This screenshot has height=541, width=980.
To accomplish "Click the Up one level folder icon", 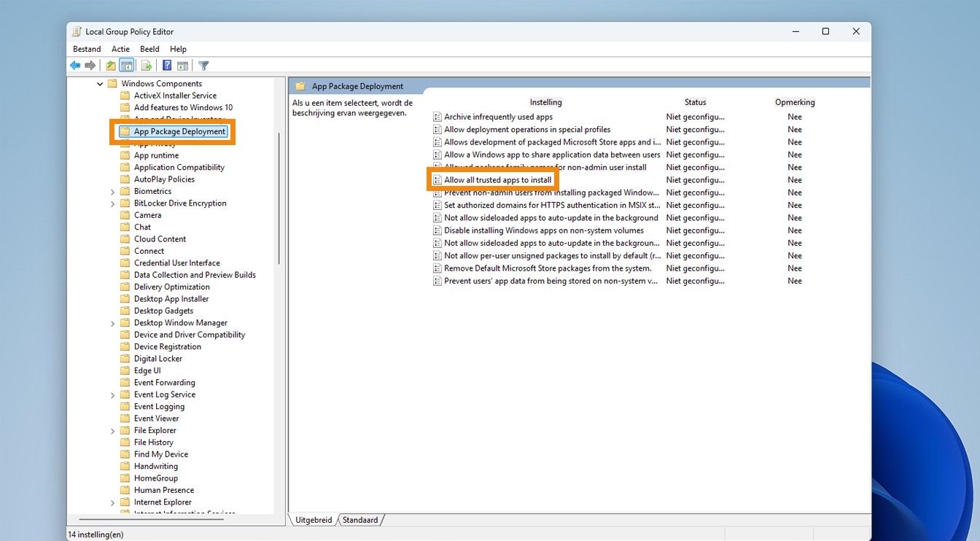I will [111, 66].
